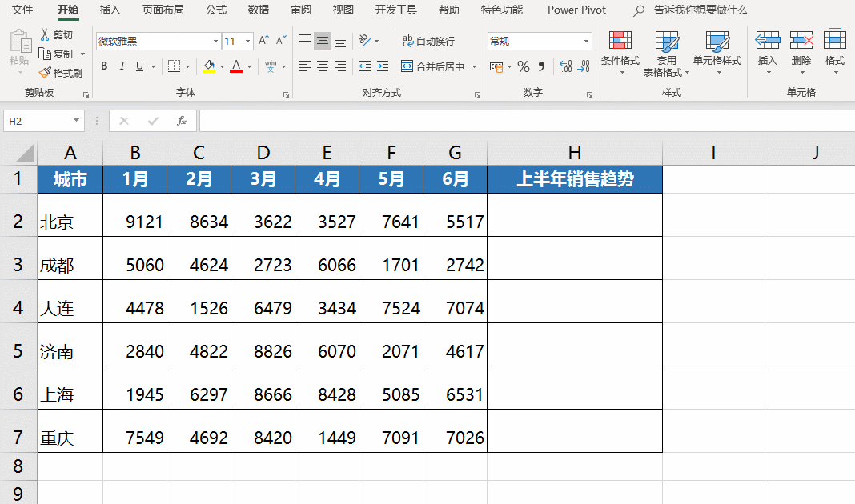Expand the fill color dropdown arrow

coord(222,67)
